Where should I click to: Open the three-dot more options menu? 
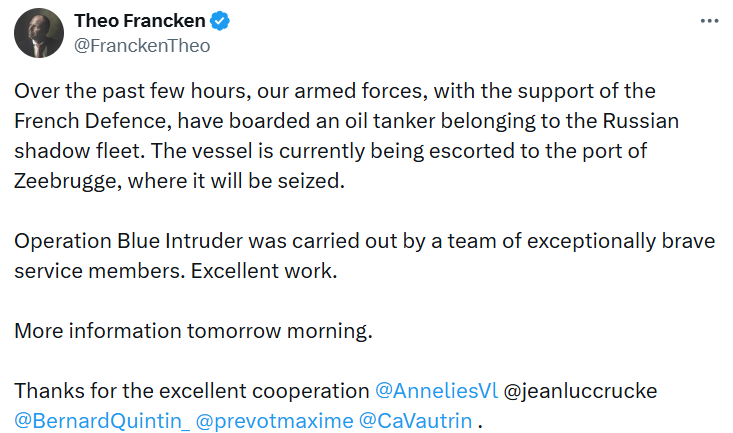pyautogui.click(x=709, y=21)
